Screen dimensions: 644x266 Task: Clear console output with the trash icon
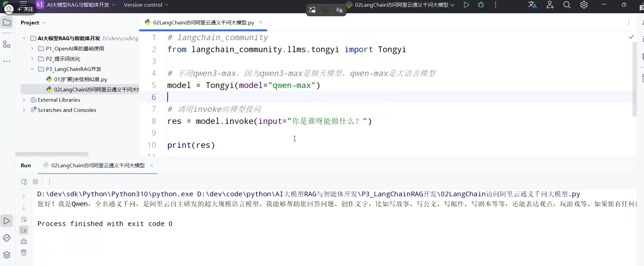(x=24, y=252)
